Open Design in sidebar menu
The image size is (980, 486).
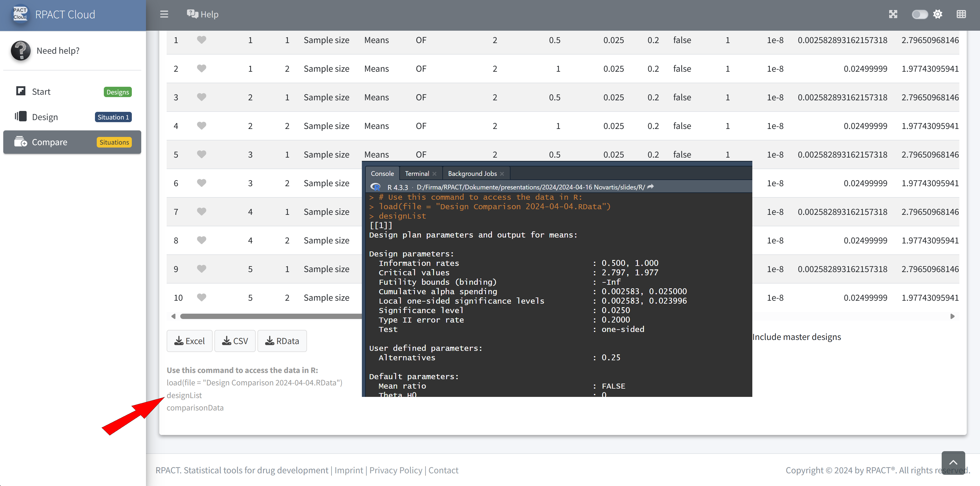(45, 117)
